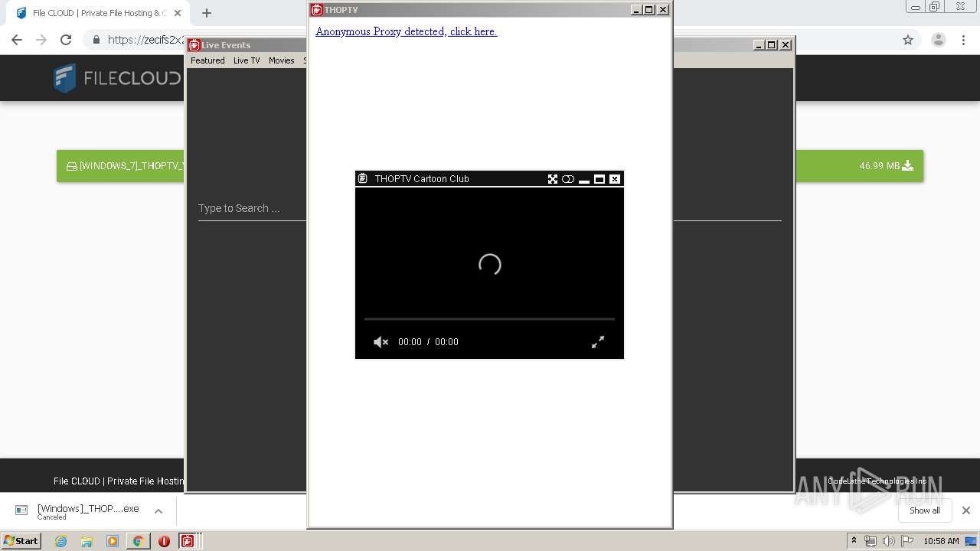Close the File CLOUD tab
Viewport: 980px width, 551px height.
pyautogui.click(x=177, y=13)
